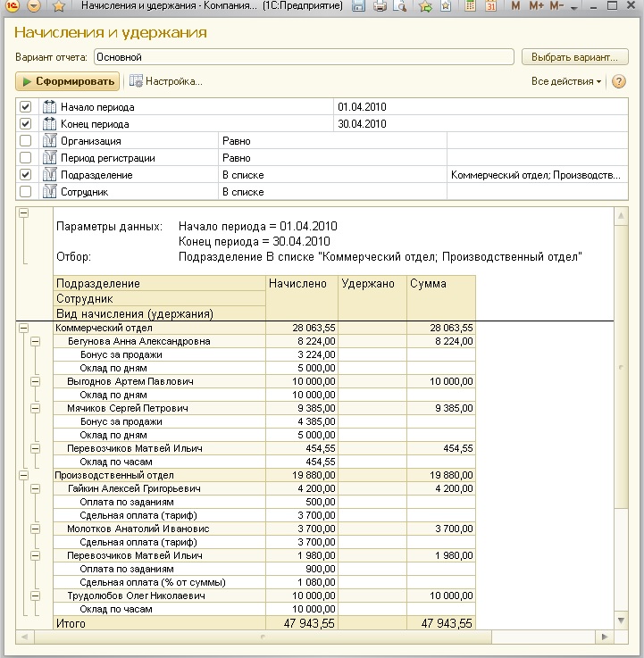Check the Сотрудник filter checkbox
The image size is (644, 658).
tap(25, 192)
